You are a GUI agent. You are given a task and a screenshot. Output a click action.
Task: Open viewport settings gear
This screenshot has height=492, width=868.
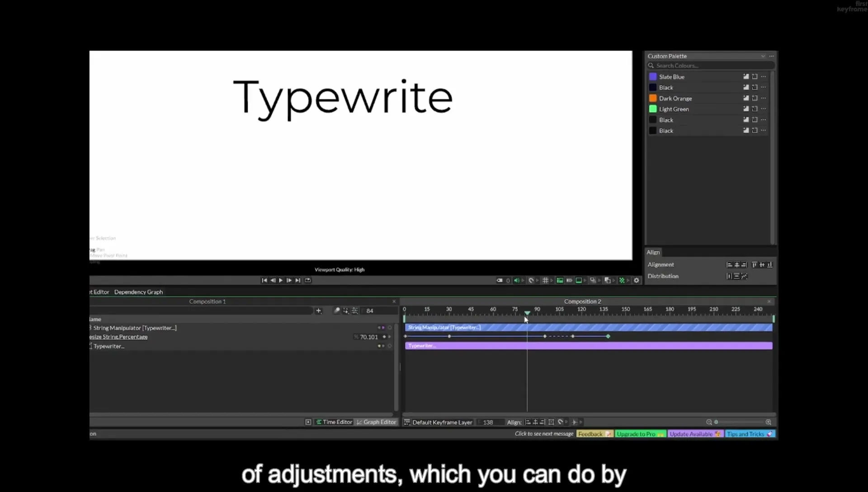[637, 280]
